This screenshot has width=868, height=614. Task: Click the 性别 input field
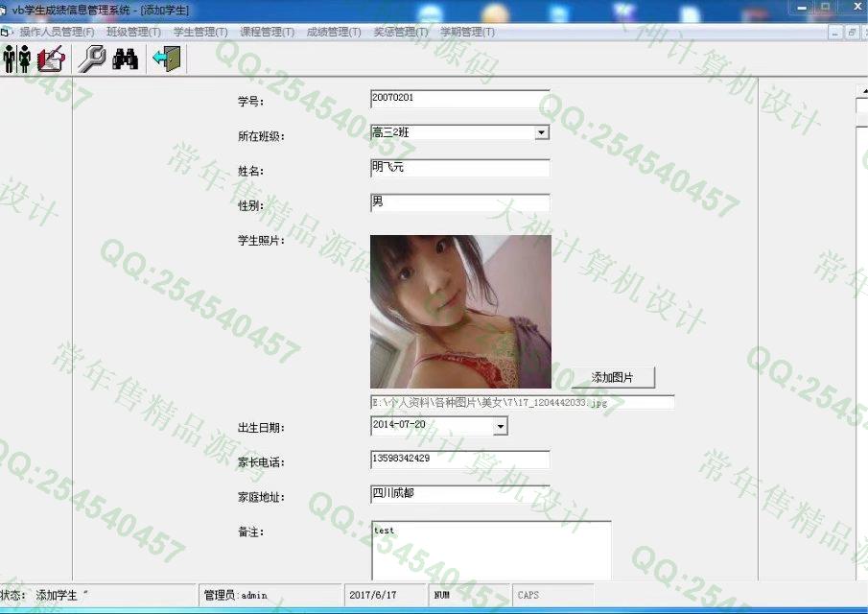click(460, 203)
